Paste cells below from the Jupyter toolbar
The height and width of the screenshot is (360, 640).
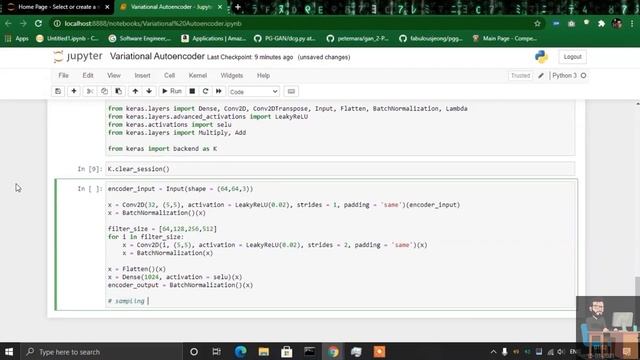coord(118,91)
